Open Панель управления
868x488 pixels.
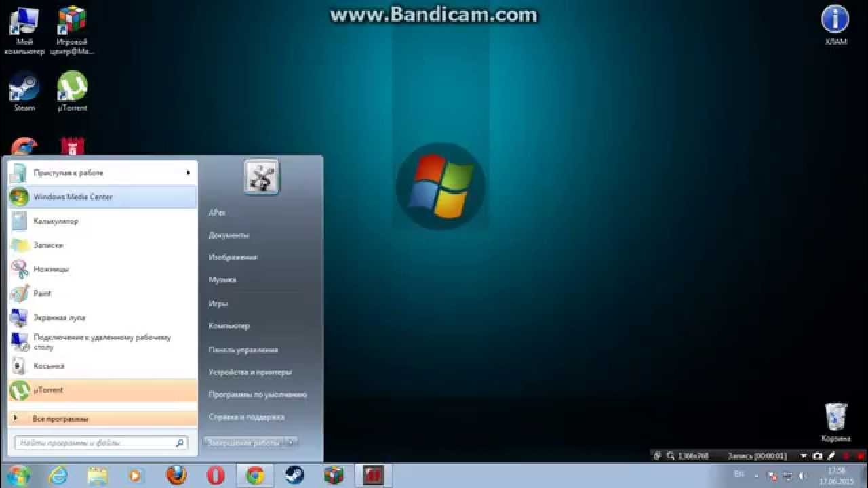click(243, 350)
